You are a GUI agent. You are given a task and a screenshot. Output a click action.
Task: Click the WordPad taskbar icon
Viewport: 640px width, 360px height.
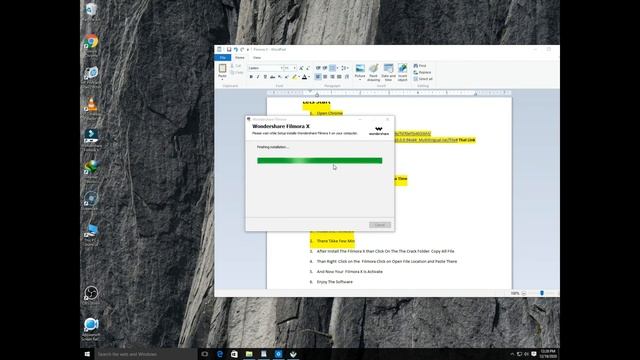(264, 354)
